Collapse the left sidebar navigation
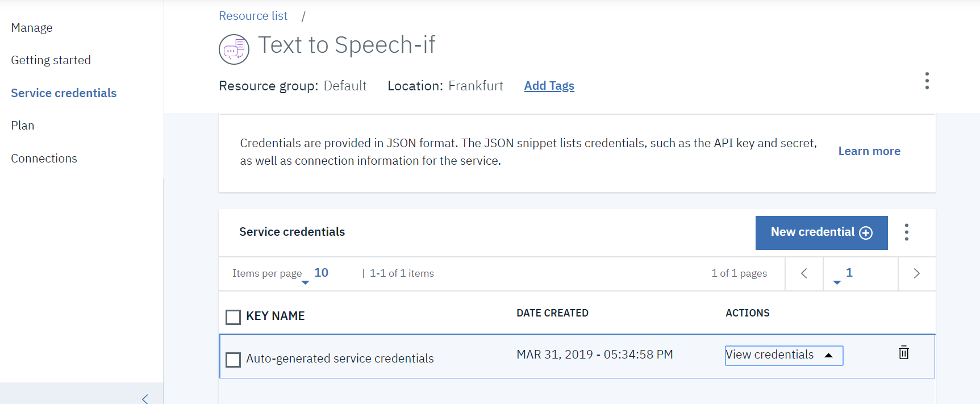The width and height of the screenshot is (980, 404). pos(145,398)
